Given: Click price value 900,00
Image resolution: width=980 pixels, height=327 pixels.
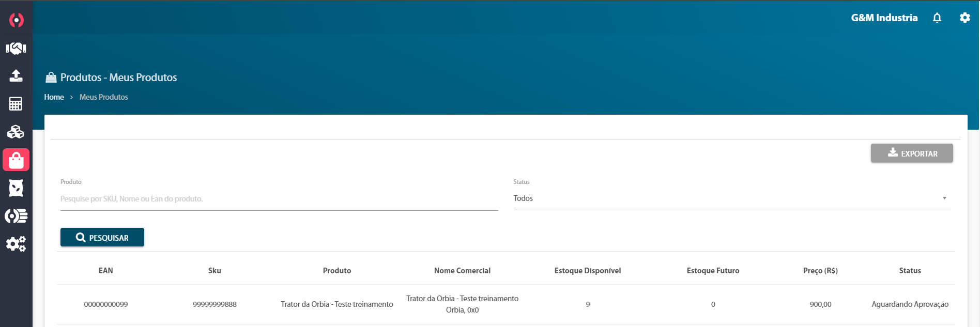Looking at the screenshot, I should click(x=820, y=304).
